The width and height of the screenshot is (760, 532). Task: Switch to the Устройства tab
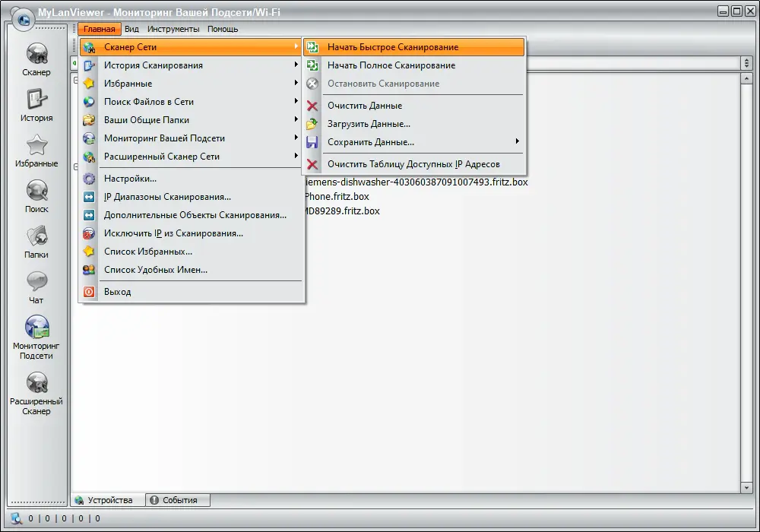[x=109, y=500]
